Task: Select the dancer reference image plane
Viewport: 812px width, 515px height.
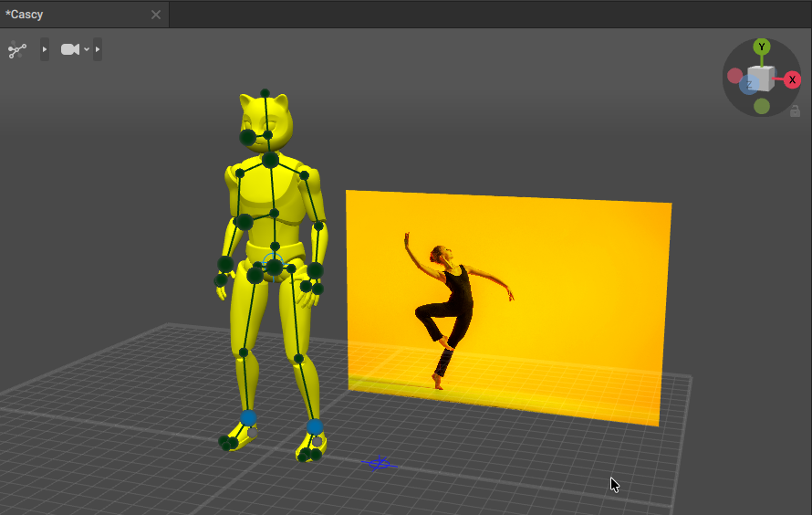Action: (x=509, y=308)
